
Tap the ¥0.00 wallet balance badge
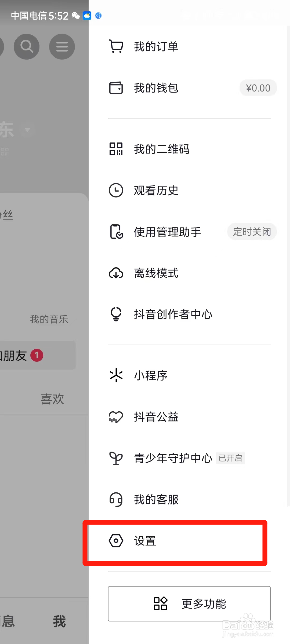pyautogui.click(x=258, y=88)
